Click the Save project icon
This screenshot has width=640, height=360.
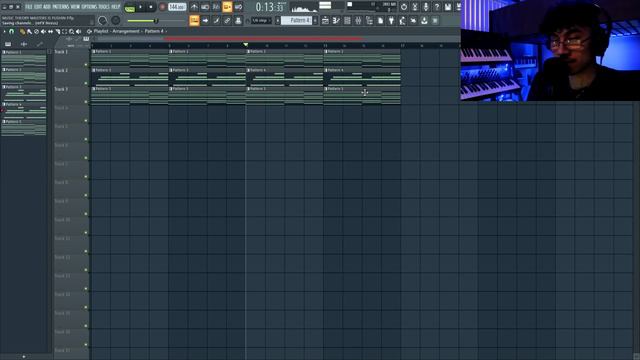tap(448, 7)
